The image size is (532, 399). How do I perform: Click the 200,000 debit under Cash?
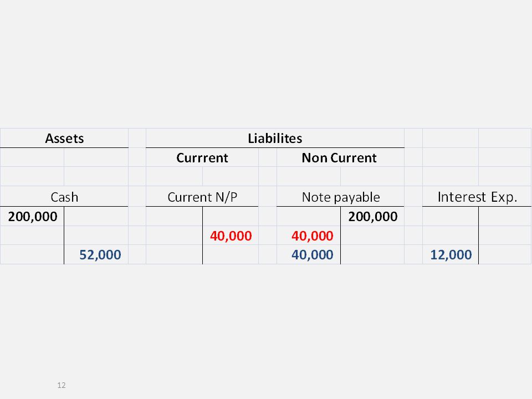pyautogui.click(x=33, y=217)
